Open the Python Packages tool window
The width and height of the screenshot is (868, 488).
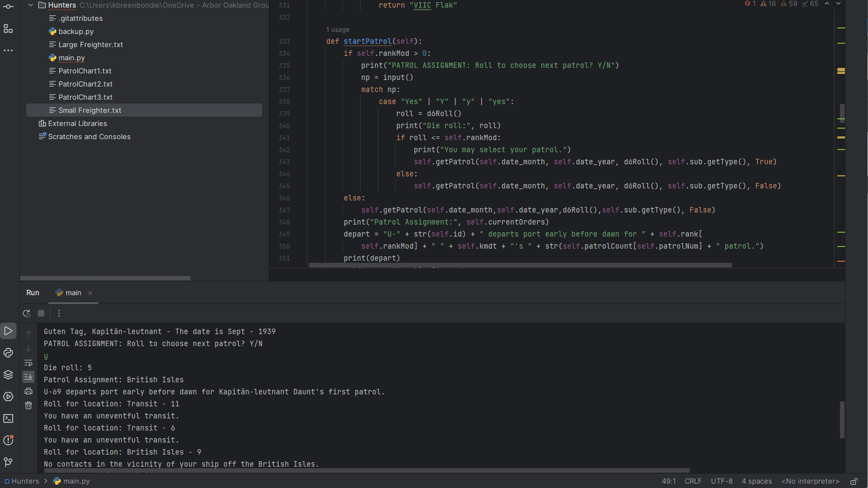pyautogui.click(x=8, y=375)
